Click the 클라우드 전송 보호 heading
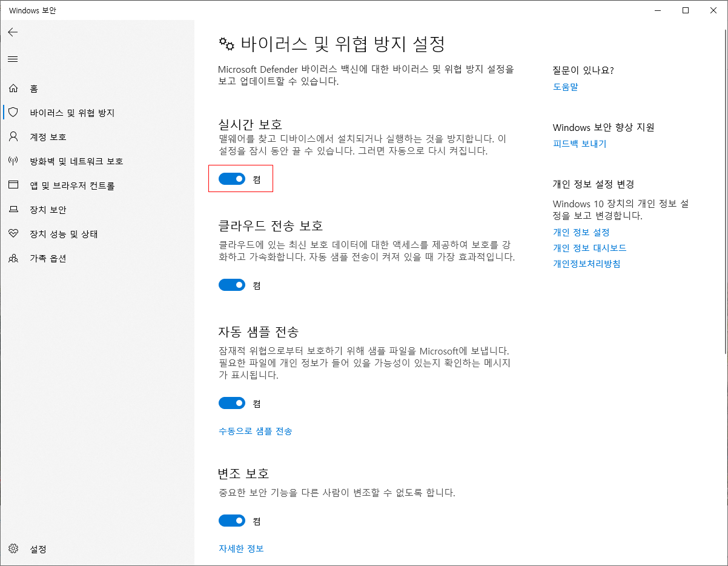 [271, 225]
